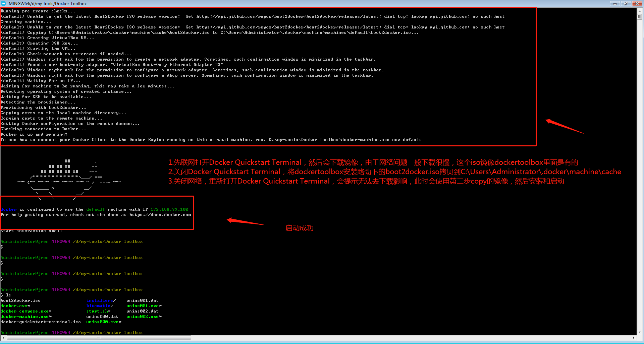Click start.sh in the file listing
This screenshot has height=344, width=644.
tap(97, 311)
